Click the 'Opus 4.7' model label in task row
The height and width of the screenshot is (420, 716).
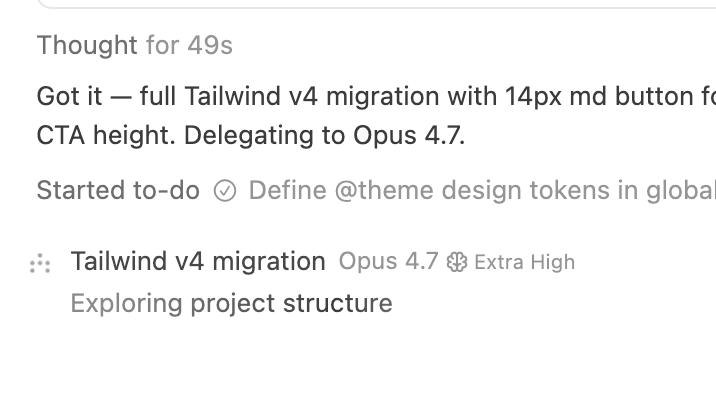pyautogui.click(x=388, y=261)
